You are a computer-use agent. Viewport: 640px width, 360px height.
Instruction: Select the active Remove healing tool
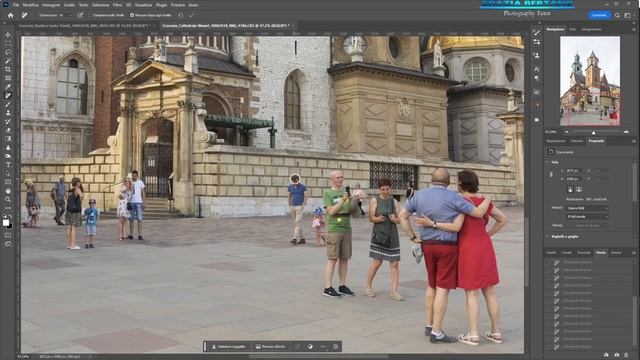(8, 95)
